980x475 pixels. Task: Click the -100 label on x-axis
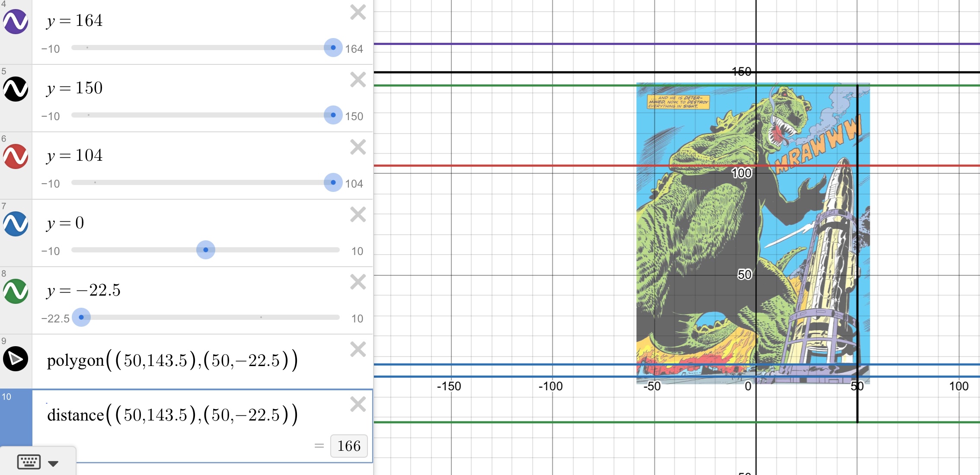point(550,386)
